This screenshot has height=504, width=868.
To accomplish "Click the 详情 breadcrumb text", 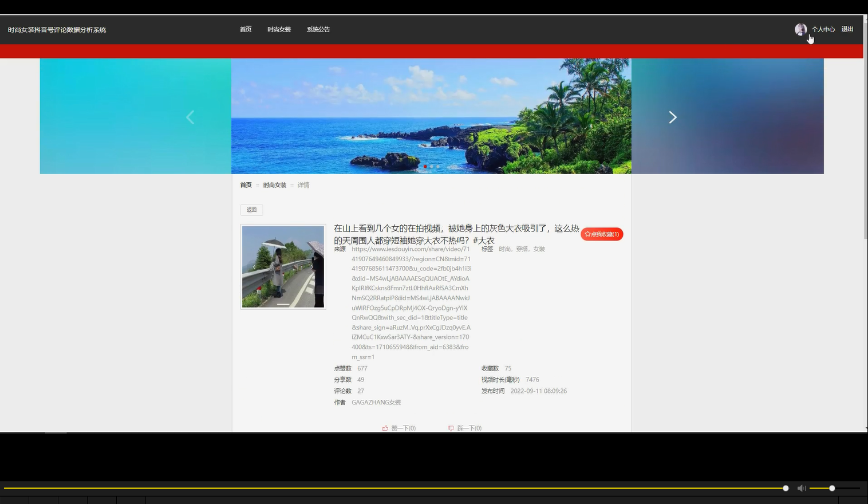I will coord(303,185).
